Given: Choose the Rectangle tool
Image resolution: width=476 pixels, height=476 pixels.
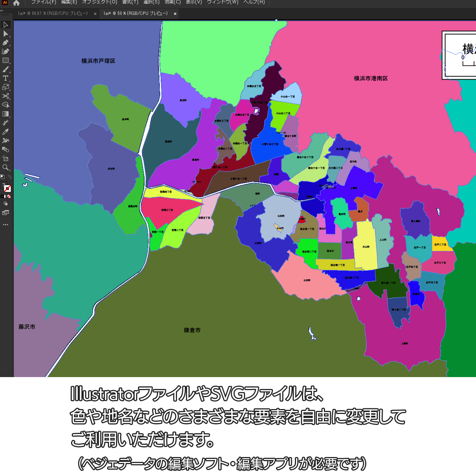Looking at the screenshot, I should (6, 61).
